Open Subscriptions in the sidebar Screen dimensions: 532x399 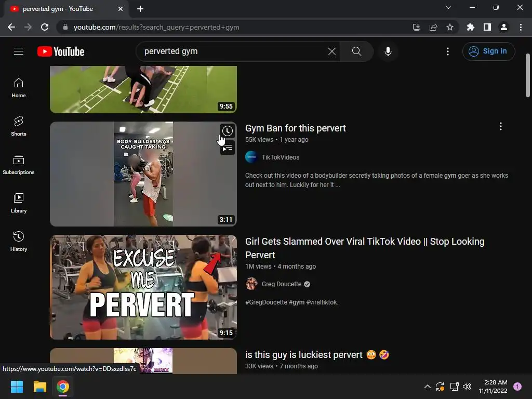[19, 165]
